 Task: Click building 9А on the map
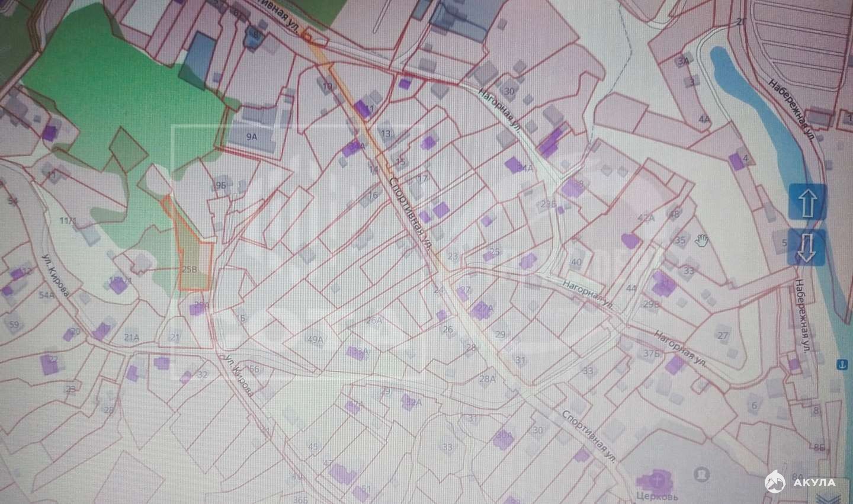(x=253, y=136)
